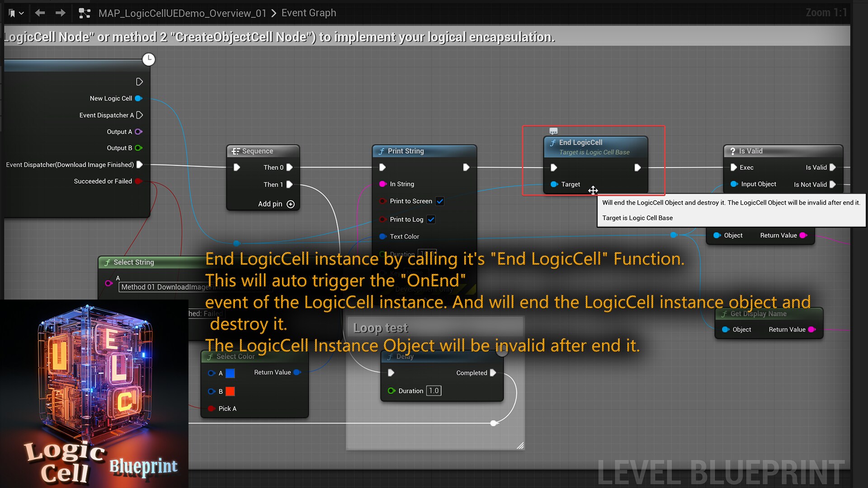The height and width of the screenshot is (488, 868).
Task: Click the Sequence node header icon
Action: tap(236, 151)
